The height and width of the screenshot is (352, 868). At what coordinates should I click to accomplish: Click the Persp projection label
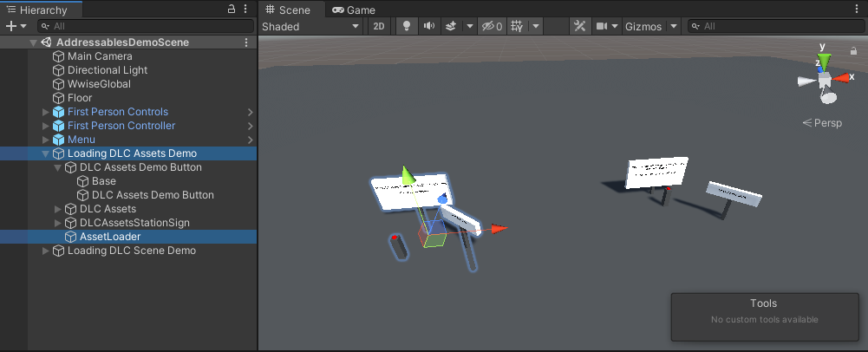822,123
